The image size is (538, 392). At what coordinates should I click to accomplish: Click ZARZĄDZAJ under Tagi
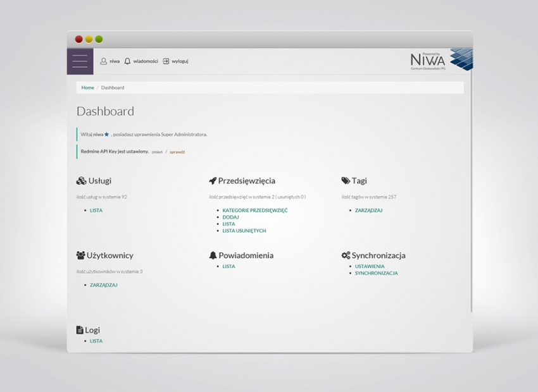pyautogui.click(x=369, y=211)
